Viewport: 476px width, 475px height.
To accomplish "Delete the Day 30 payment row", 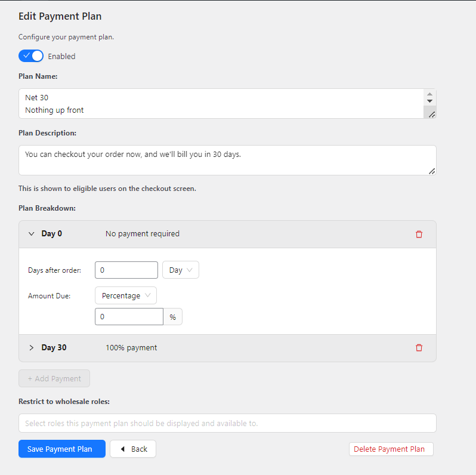I will 419,348.
